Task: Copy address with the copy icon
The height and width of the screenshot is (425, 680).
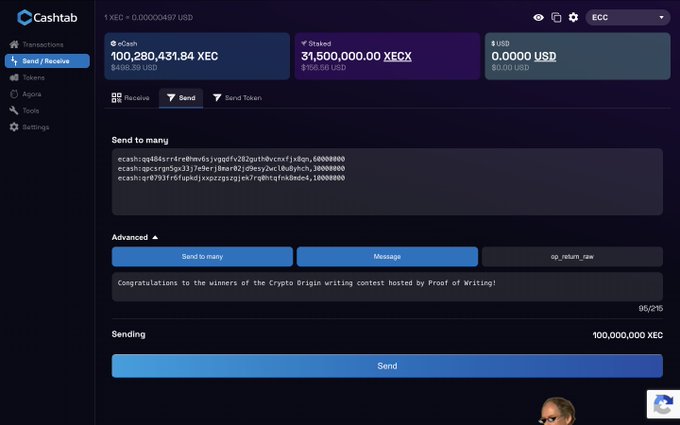Action: [x=556, y=17]
